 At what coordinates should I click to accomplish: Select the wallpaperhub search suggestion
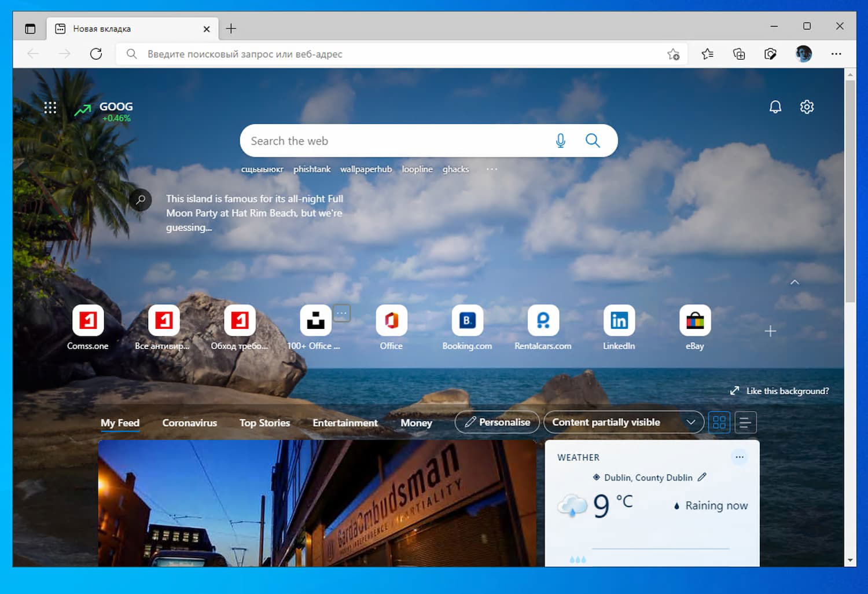366,169
